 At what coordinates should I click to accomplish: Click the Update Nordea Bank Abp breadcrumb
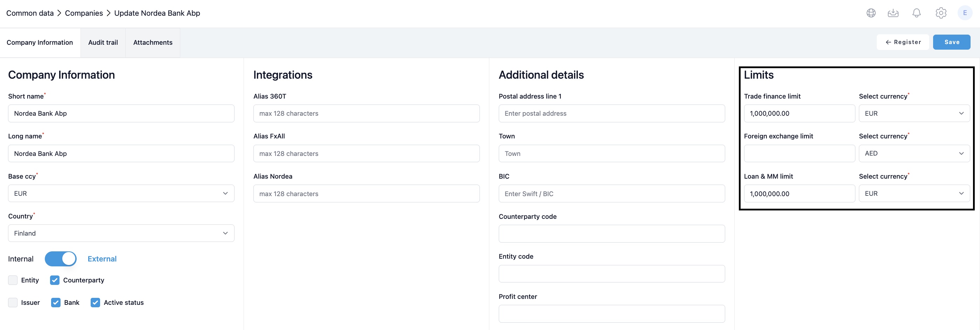(157, 13)
